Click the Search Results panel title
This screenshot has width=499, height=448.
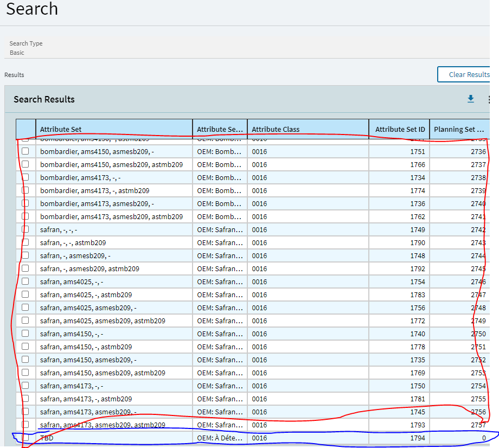(x=44, y=99)
